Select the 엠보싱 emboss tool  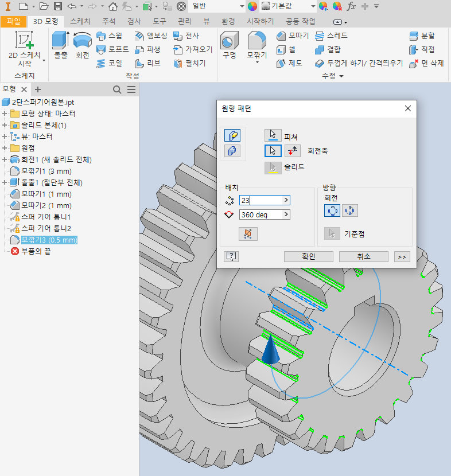tap(151, 36)
